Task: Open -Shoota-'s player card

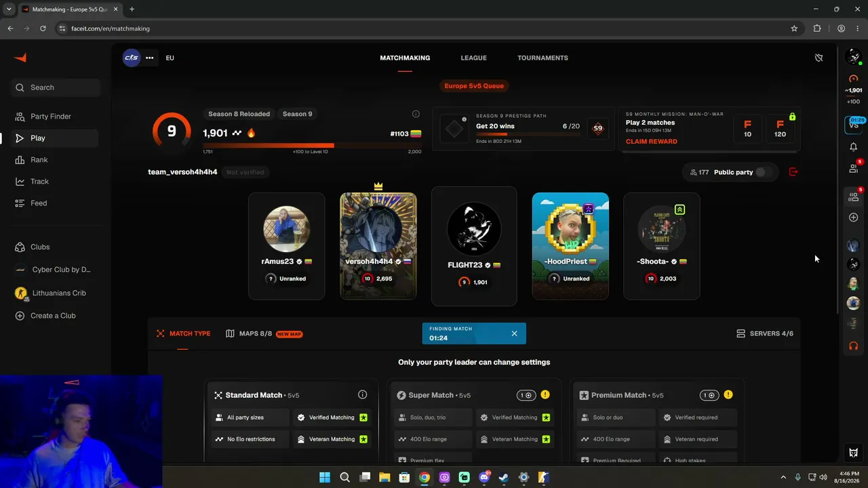Action: (x=662, y=246)
